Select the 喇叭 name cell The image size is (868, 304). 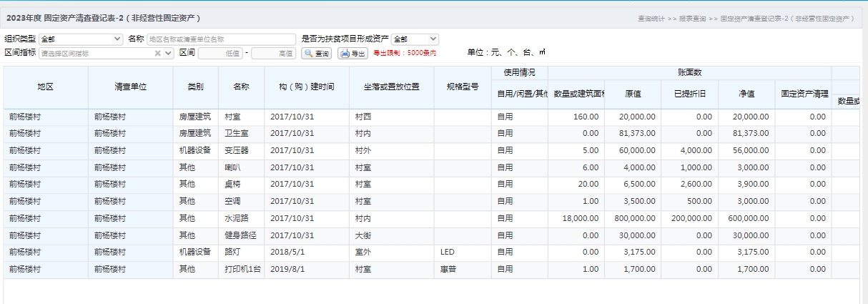pyautogui.click(x=242, y=167)
